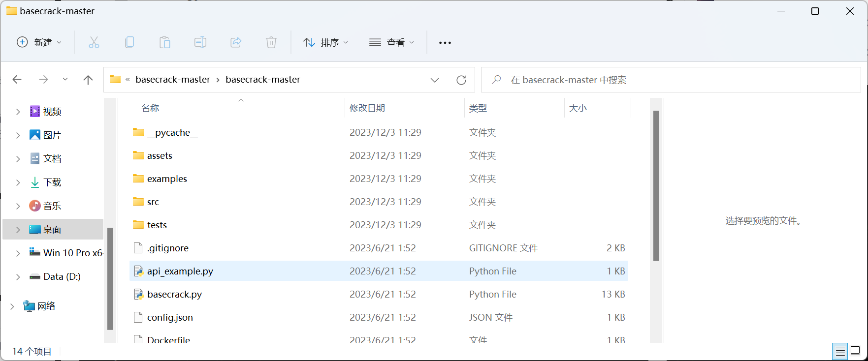Switch to details view layout toggle
Screen dimensions: 868x361
(840, 351)
